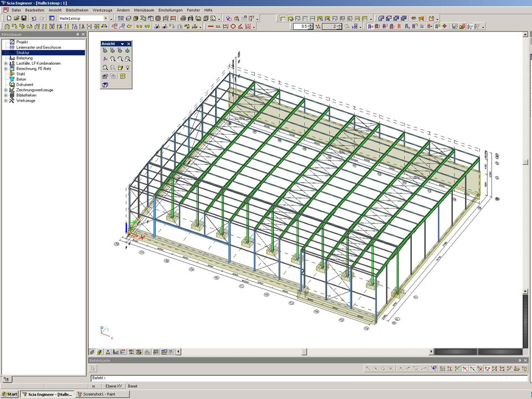The image size is (532, 399).
Task: Expand the Lastfälle, LF-Kombinationen tree node
Action: pos(6,63)
